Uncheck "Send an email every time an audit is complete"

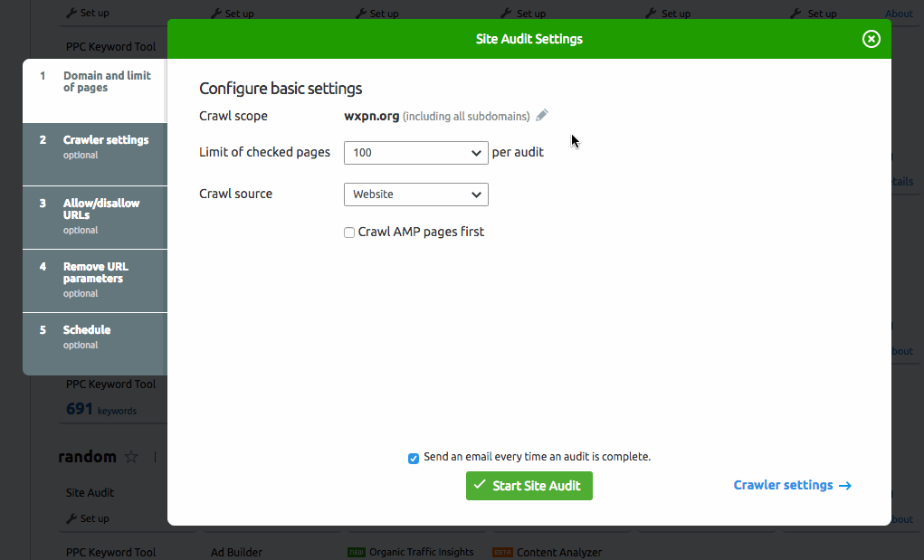click(x=414, y=458)
